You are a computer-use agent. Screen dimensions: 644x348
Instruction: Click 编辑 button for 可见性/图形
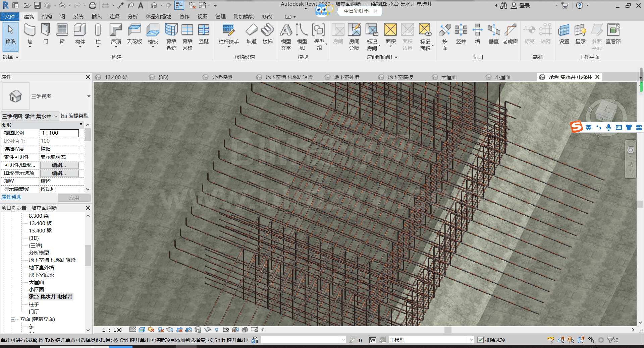coord(59,165)
